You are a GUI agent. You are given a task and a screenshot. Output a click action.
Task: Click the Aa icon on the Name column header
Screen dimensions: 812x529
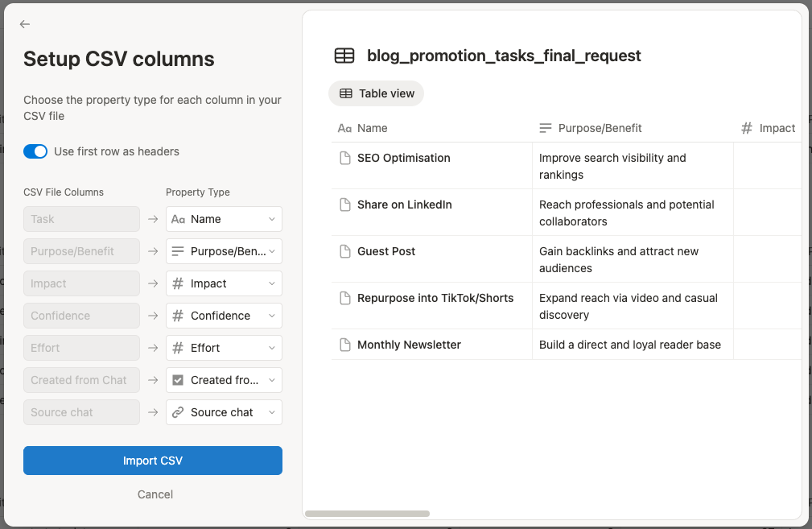click(344, 128)
